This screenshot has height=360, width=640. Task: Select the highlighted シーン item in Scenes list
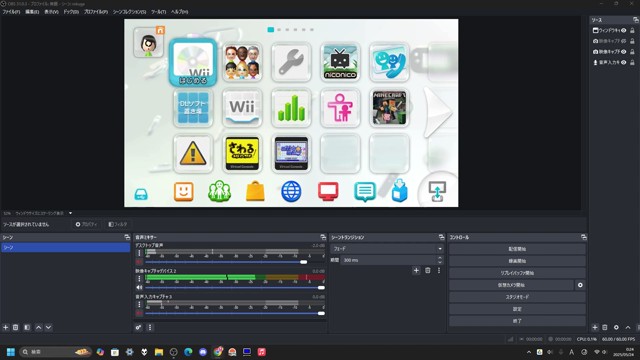[65, 247]
